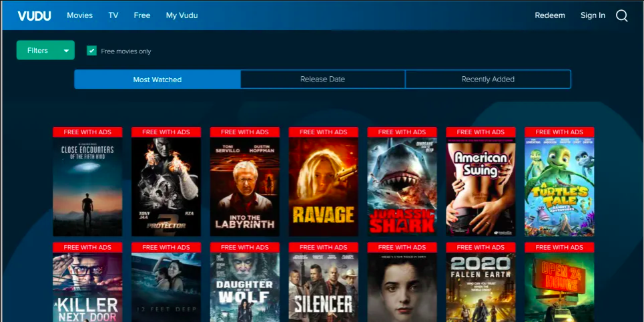Open the Open 24 Hours poster
This screenshot has height=322, width=644.
pos(559,287)
